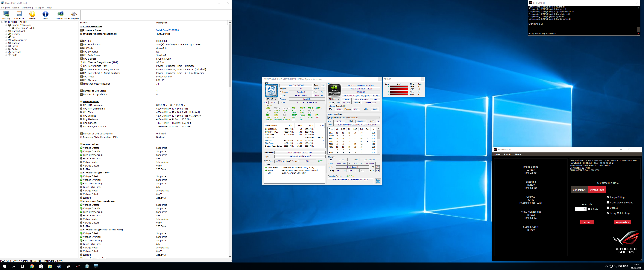Click the clock showing 21.05 in the tray
The width and height of the screenshot is (644, 270).
636,266
